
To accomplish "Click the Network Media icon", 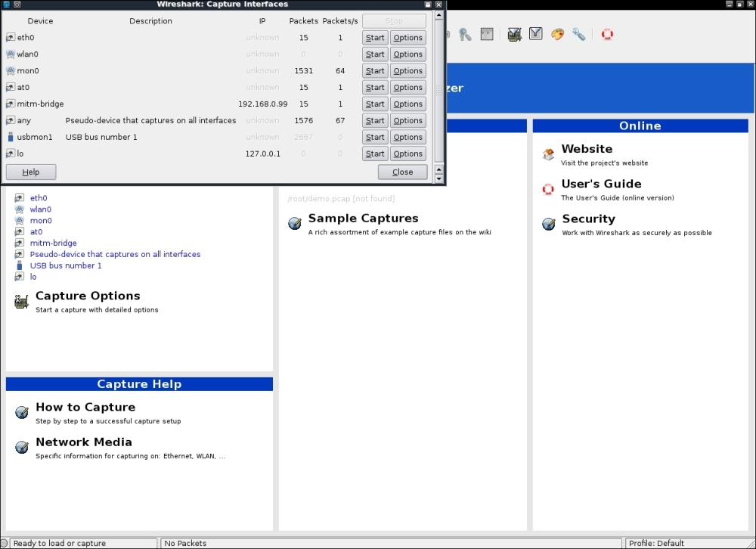I will click(x=22, y=447).
